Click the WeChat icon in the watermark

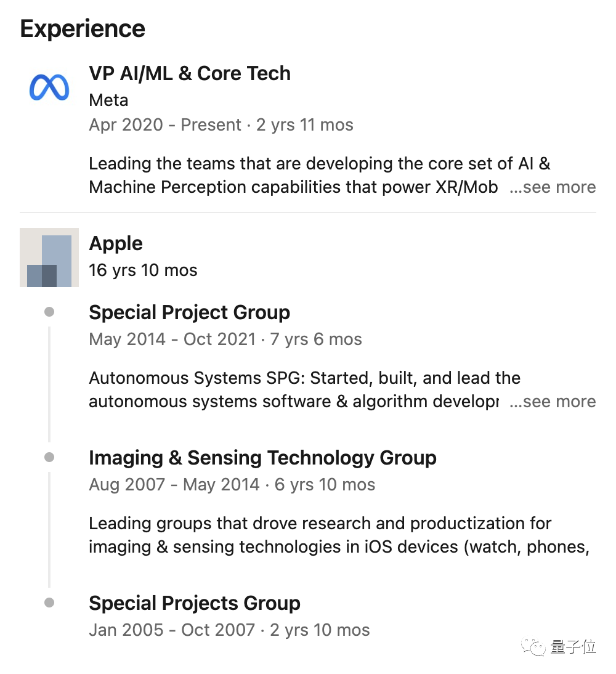click(533, 646)
